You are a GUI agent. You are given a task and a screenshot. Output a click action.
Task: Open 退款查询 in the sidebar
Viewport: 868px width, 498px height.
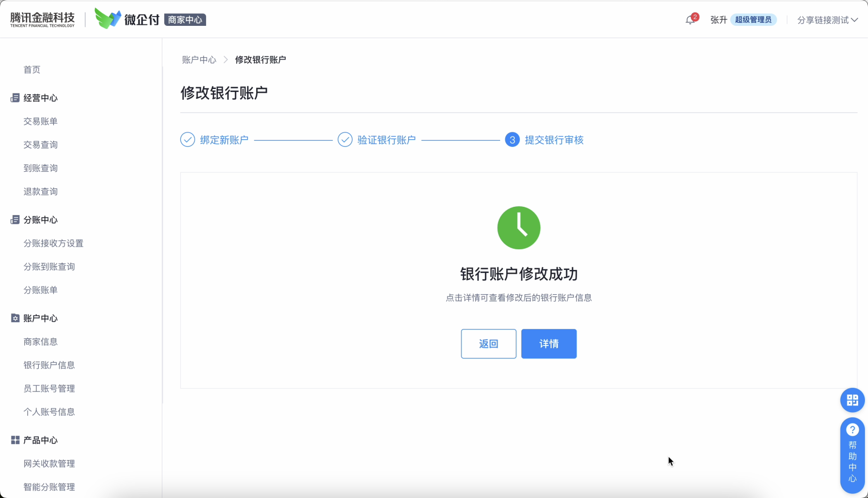click(x=40, y=191)
